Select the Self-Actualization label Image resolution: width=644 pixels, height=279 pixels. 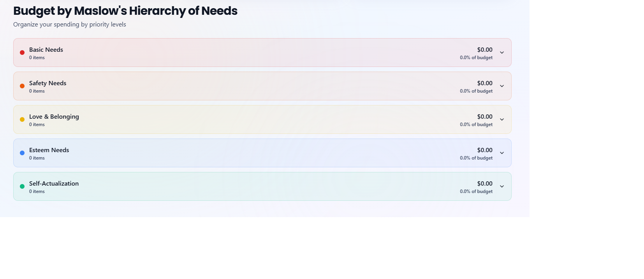pyautogui.click(x=54, y=184)
